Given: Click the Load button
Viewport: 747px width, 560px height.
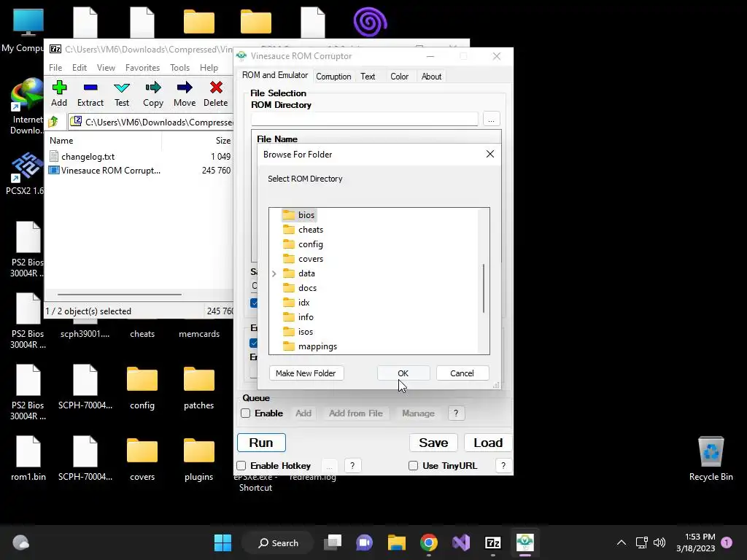Looking at the screenshot, I should click(488, 443).
